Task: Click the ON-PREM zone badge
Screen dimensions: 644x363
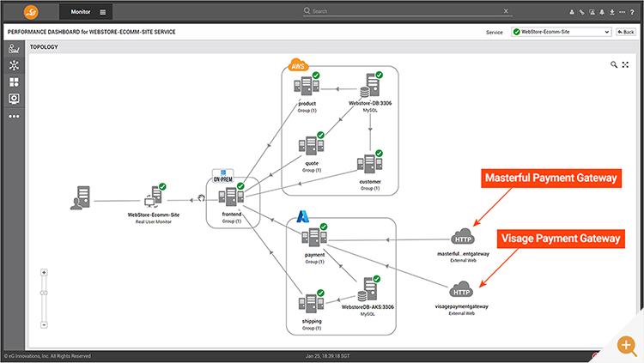Action: click(x=223, y=177)
